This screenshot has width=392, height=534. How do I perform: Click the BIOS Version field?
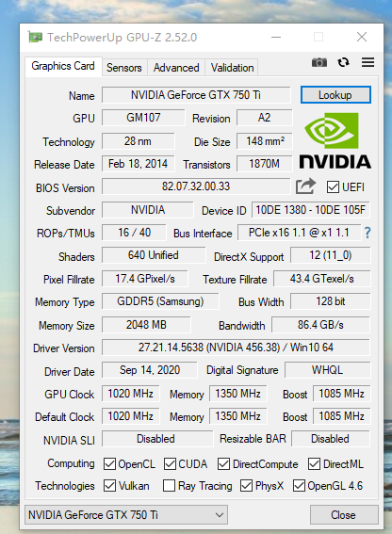(x=196, y=186)
